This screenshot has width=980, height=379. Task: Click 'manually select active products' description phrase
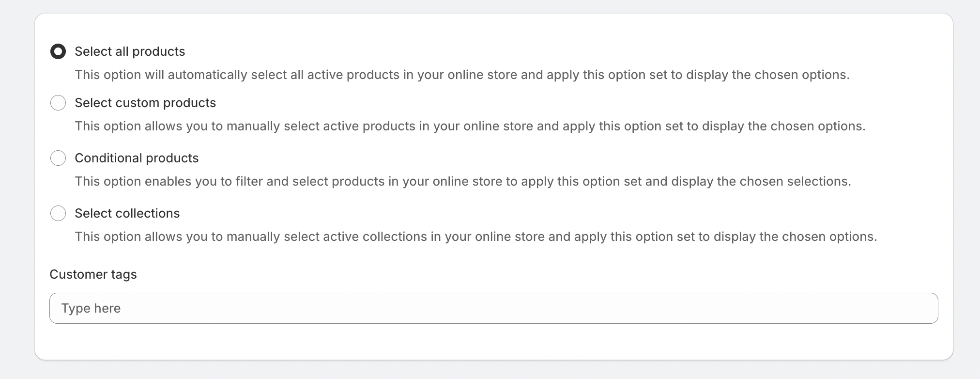click(x=321, y=126)
